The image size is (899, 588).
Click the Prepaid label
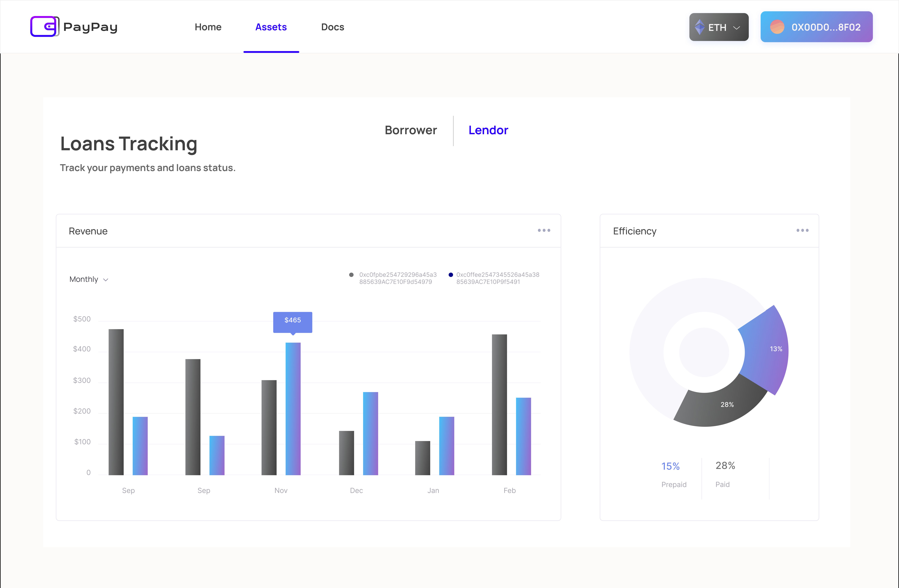[674, 485]
